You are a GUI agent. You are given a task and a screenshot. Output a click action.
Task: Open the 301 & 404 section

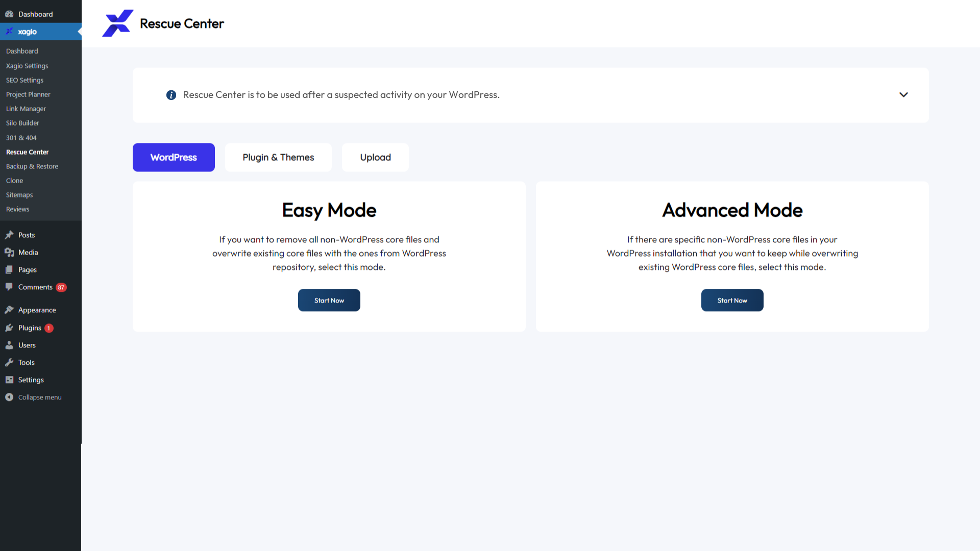[21, 137]
